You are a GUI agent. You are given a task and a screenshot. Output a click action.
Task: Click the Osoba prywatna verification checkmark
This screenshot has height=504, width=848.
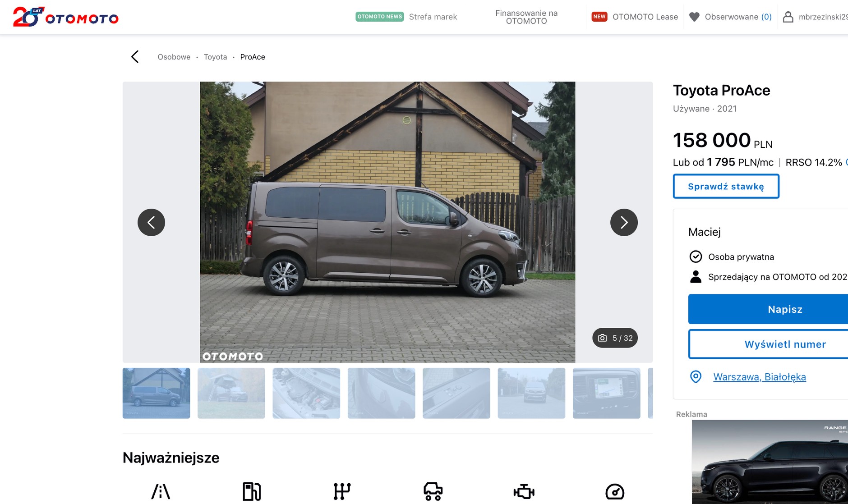[695, 257]
